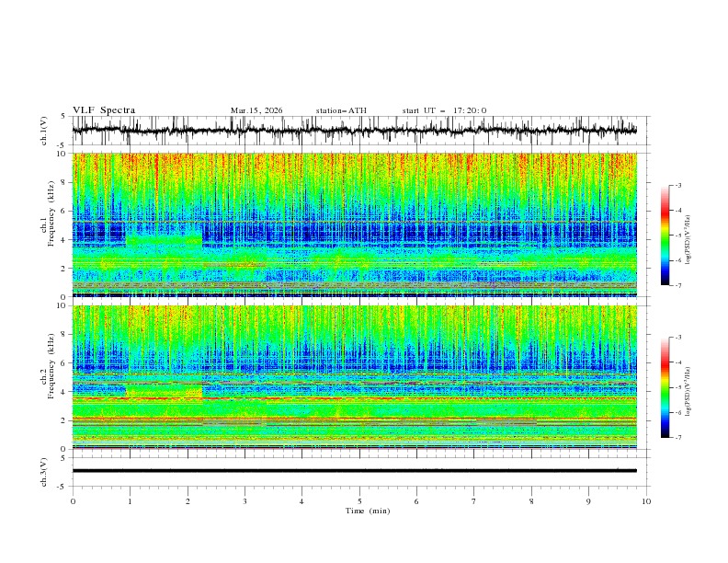Click the '-3' value on upper colorbar
Screen dimensions: 728x563
point(678,185)
